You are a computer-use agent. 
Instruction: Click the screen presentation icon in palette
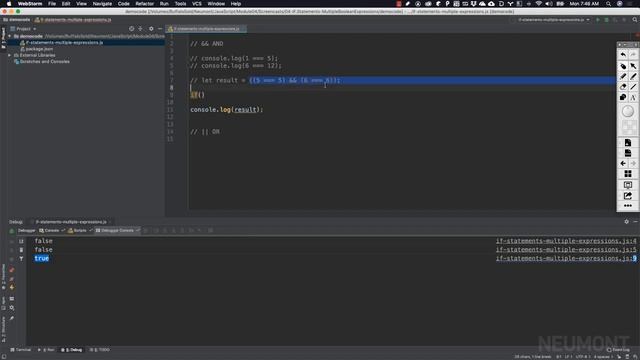pos(628,185)
